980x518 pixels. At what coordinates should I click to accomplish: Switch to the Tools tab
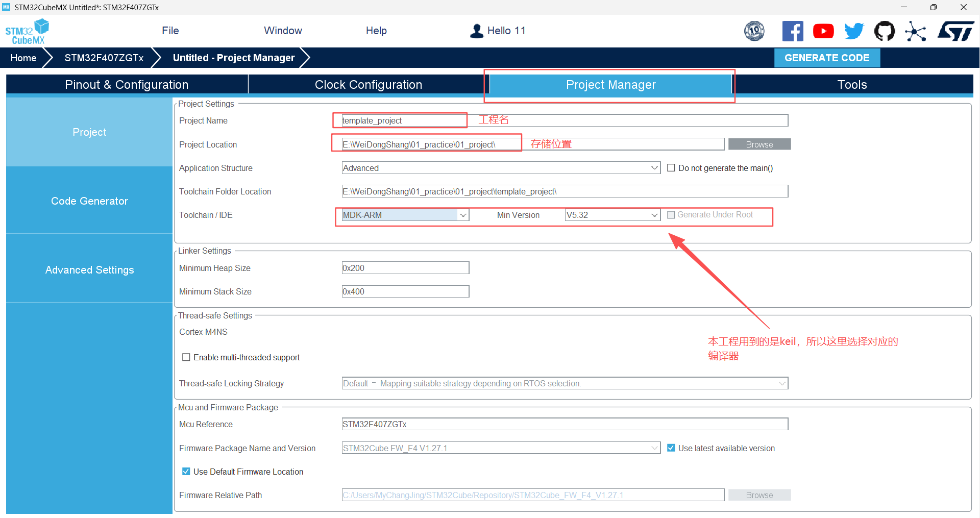(852, 85)
